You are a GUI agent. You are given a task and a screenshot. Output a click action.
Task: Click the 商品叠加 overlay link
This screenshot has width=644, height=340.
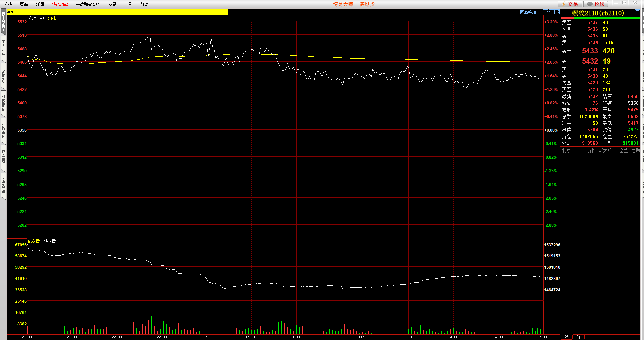[528, 12]
